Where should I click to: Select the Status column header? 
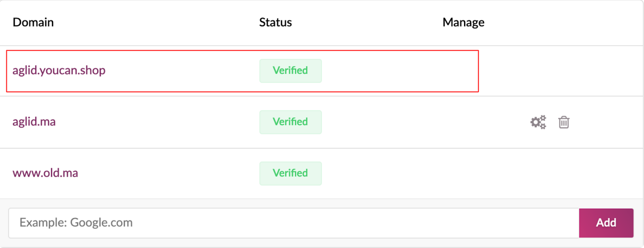pyautogui.click(x=276, y=22)
